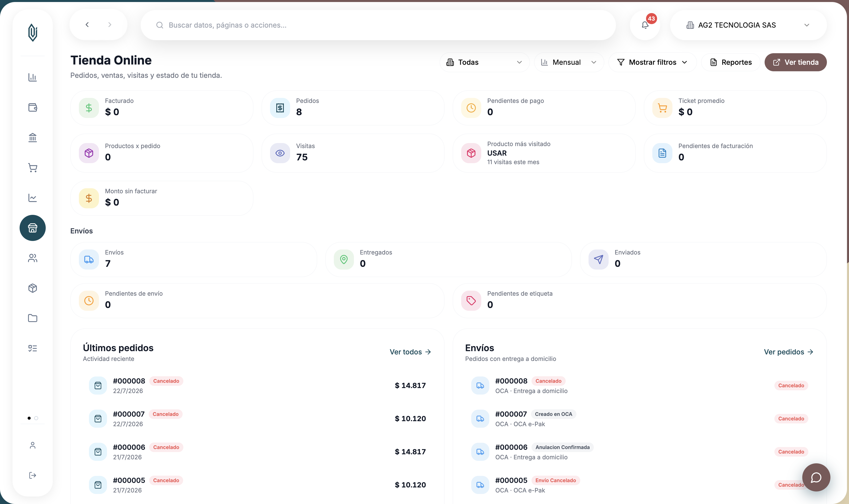
Task: Open the notifications bell icon
Action: click(645, 25)
